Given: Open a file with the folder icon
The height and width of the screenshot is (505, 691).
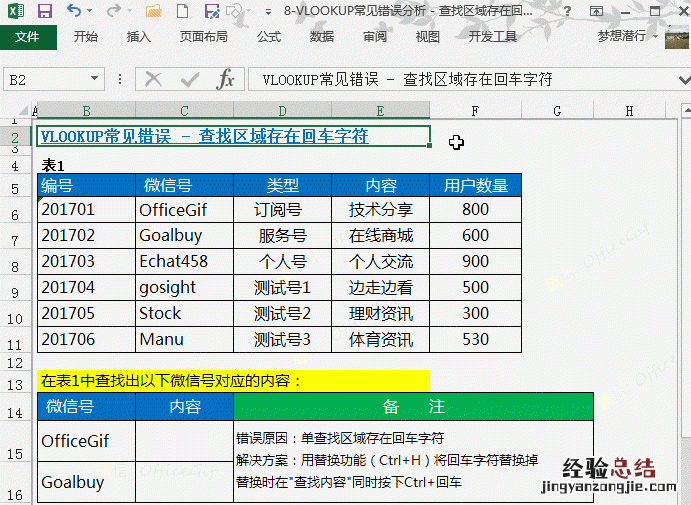Looking at the screenshot, I should pos(153,12).
